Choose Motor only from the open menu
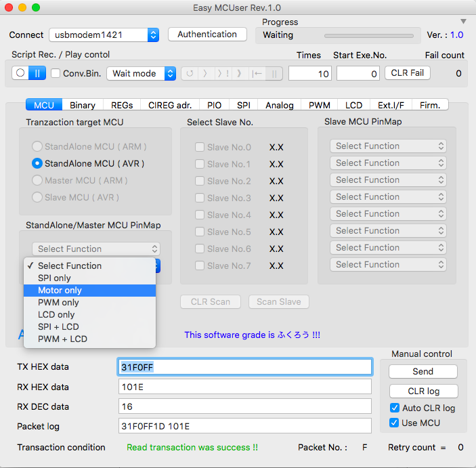 [x=89, y=291]
